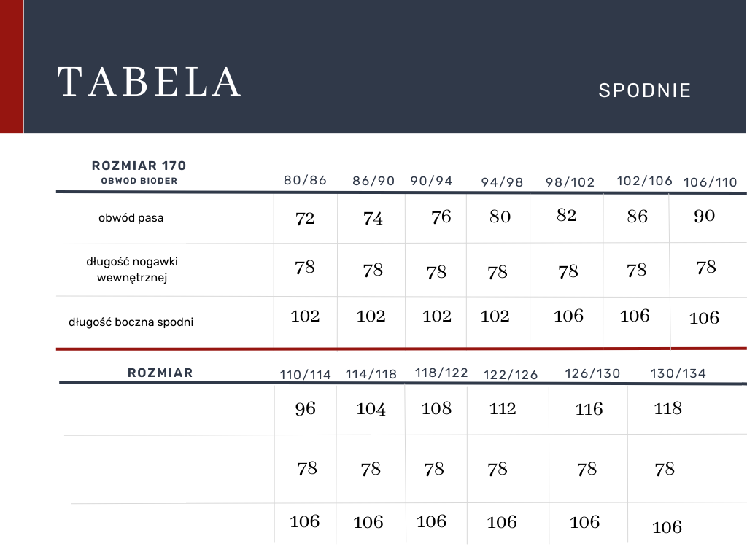This screenshot has height=560, width=747.
Task: Click the obwód pasa row label
Action: 131,218
